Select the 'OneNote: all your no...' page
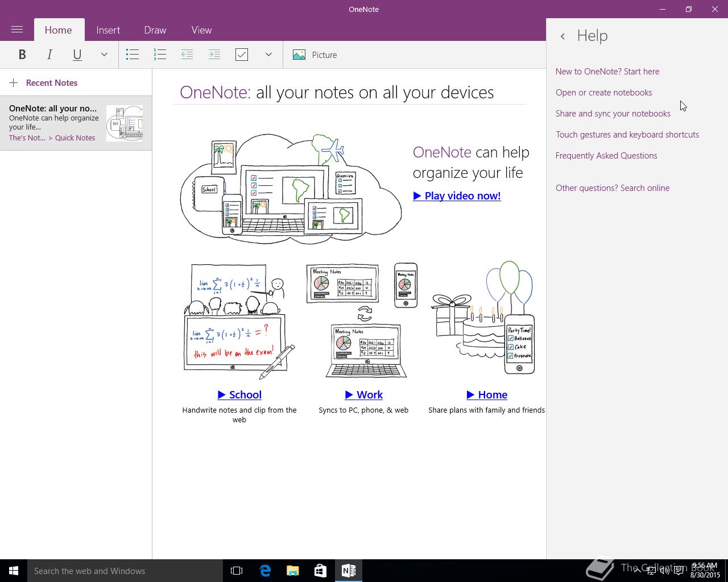Screen dimensions: 728x582 (x=76, y=123)
